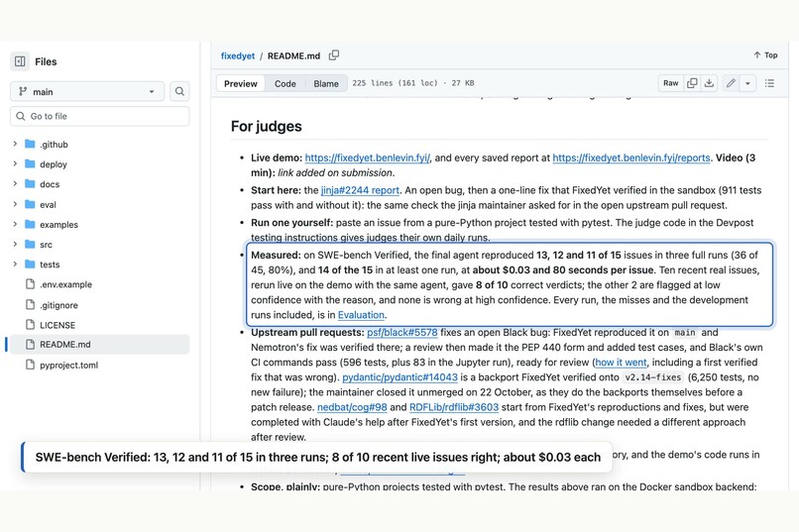Expand the examples folder chevron
This screenshot has height=532, width=799.
click(15, 224)
